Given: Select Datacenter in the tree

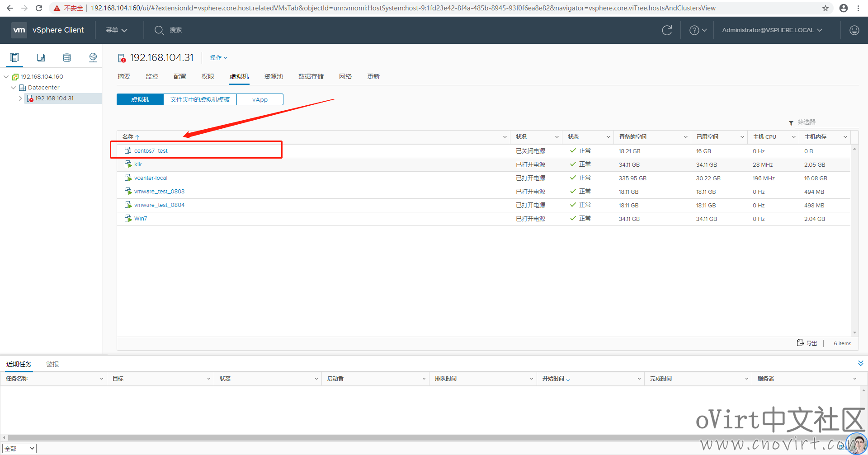Looking at the screenshot, I should point(44,88).
